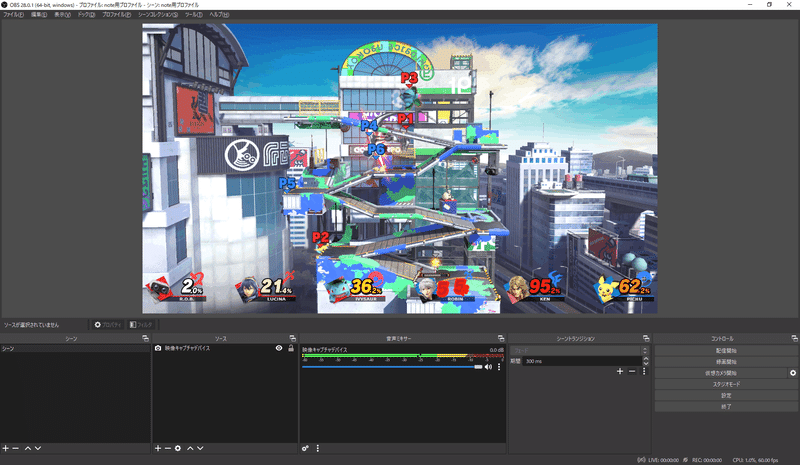Click the OBS logo in title bar

5,5
